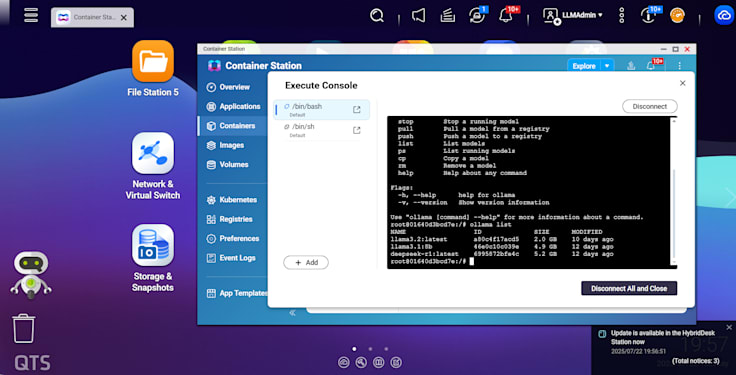The image size is (736, 375).
Task: Click llama3.2:latest in the terminal list
Action: coord(418,239)
